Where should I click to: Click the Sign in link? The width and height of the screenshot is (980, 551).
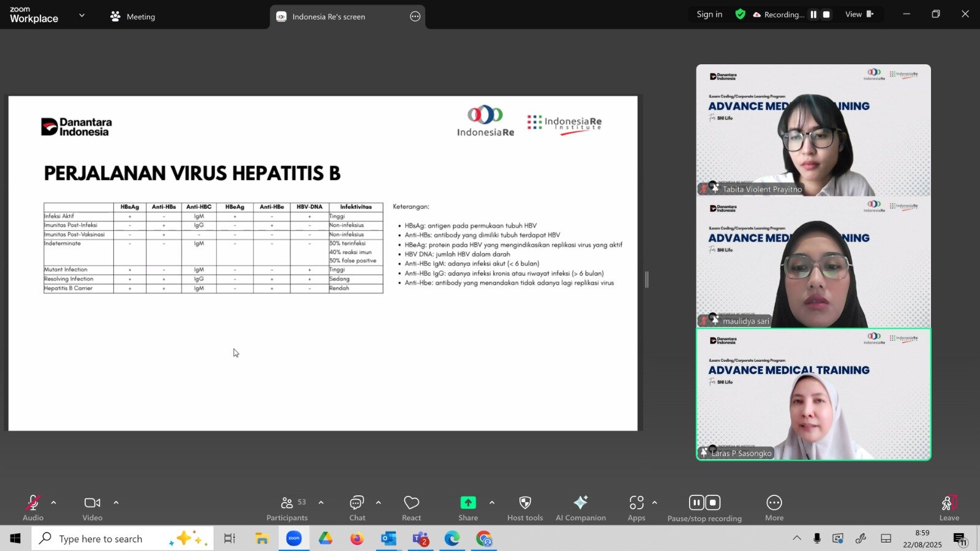[709, 15]
